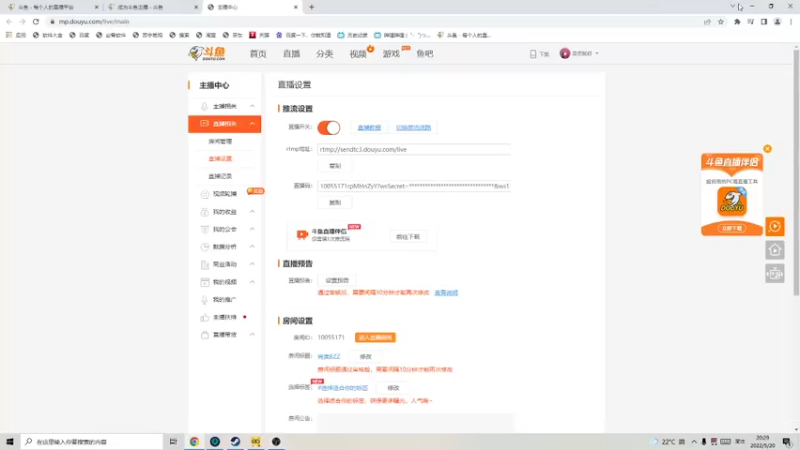Click the second blue link beside the stream switch
Screen dimensions: 800x450
(413, 128)
